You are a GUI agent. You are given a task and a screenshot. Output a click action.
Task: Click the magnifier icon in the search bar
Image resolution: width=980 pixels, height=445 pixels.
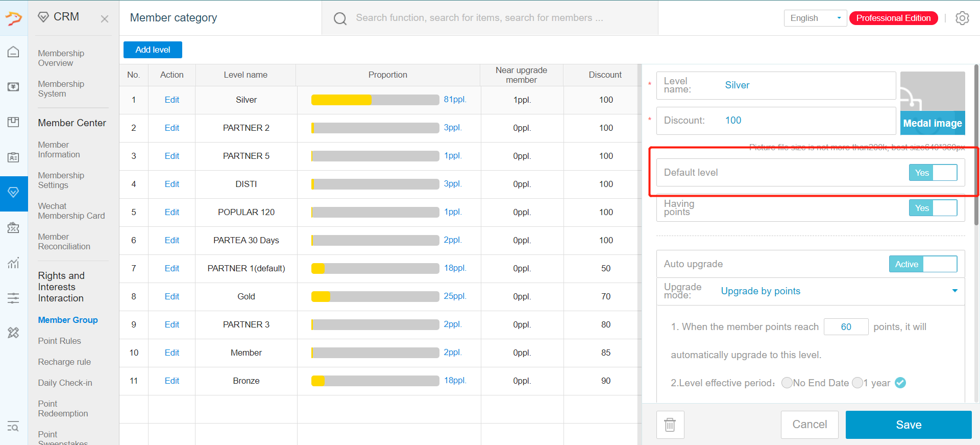click(340, 19)
